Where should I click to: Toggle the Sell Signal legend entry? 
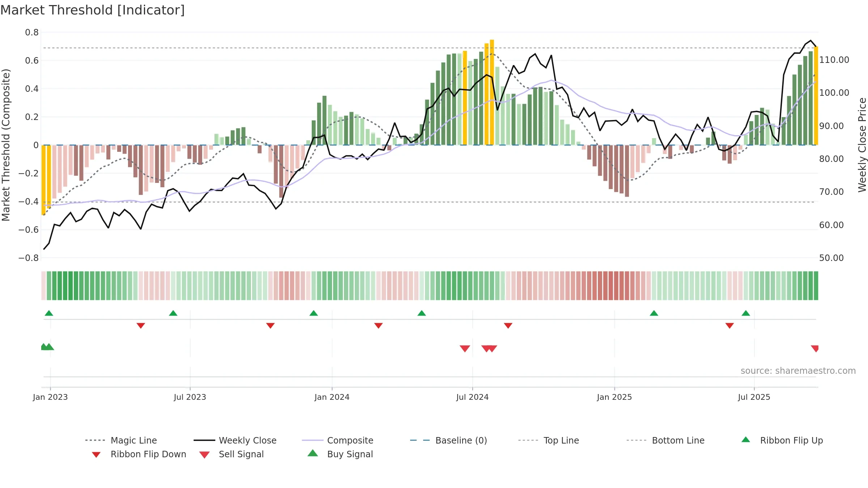[231, 454]
